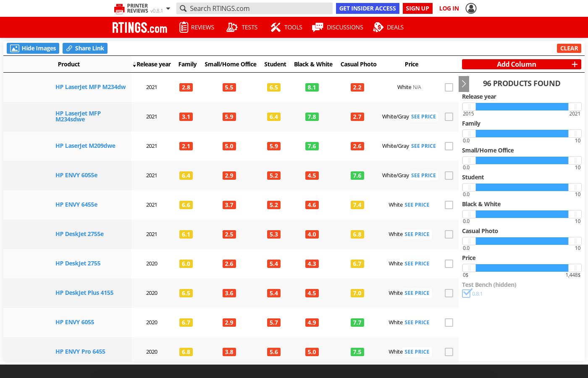588x378 pixels.
Task: Open the HP DeskJet Plus 4155 link
Action: [x=84, y=293]
